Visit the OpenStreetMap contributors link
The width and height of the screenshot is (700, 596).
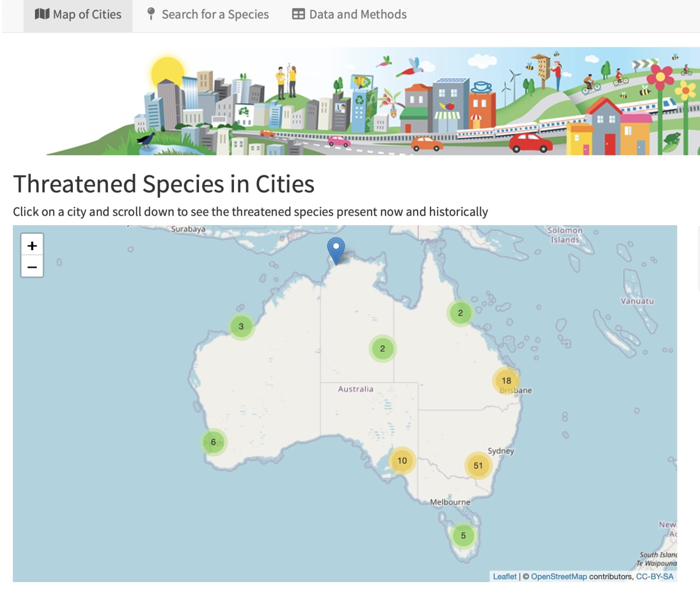[558, 576]
